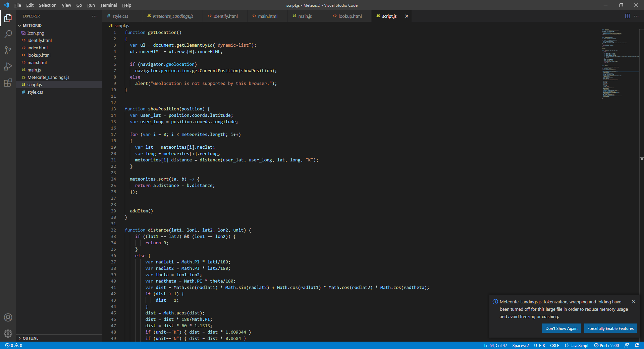
Task: Click the Don't Show Again button
Action: 561,328
